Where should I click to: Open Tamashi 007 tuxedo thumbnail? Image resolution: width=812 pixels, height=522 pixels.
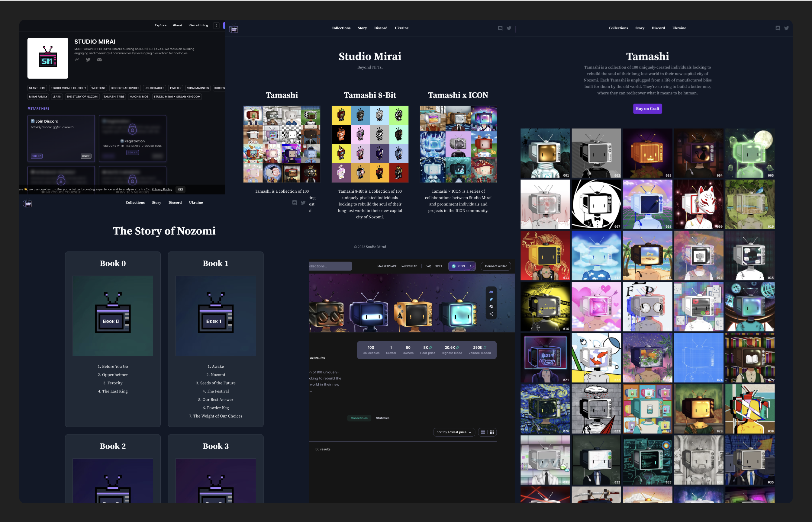tap(596, 204)
